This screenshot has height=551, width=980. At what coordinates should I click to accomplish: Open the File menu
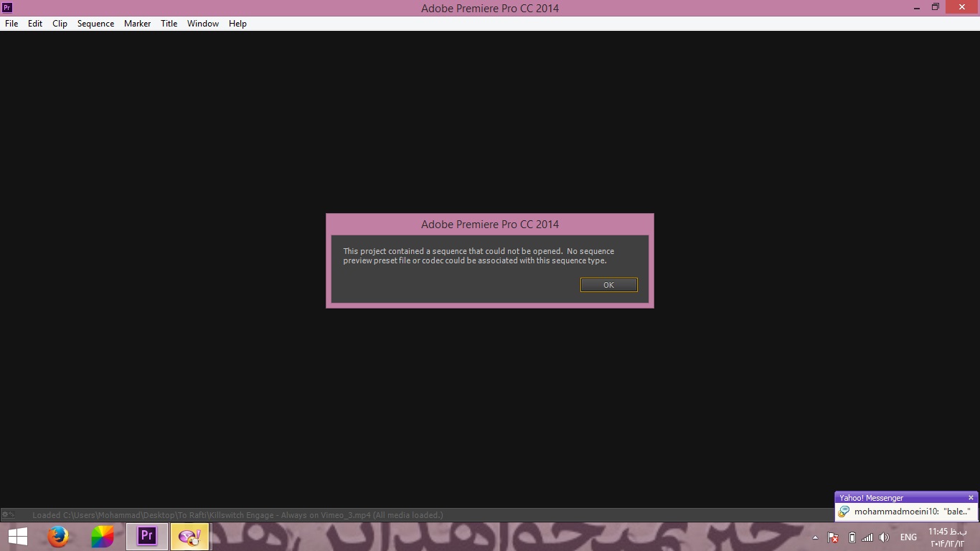[x=11, y=24]
